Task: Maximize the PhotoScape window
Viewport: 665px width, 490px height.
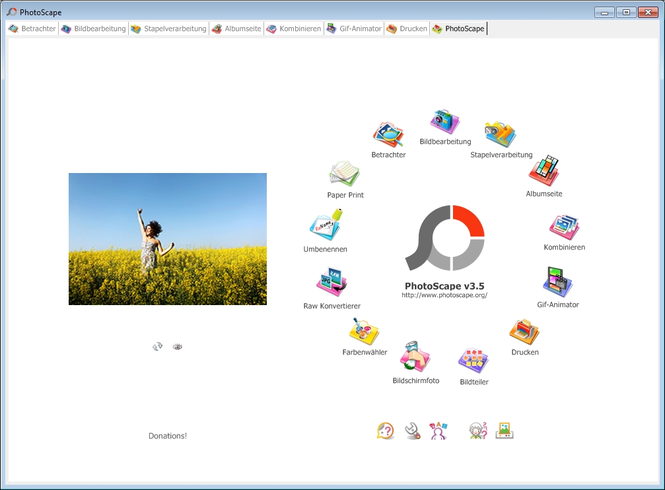Action: [626, 12]
